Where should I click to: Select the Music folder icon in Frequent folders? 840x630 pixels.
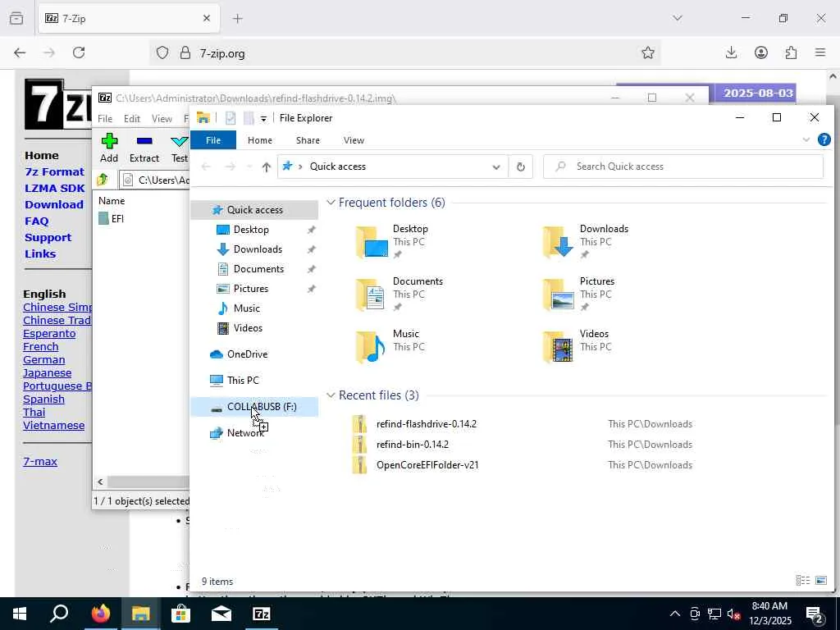(x=372, y=347)
